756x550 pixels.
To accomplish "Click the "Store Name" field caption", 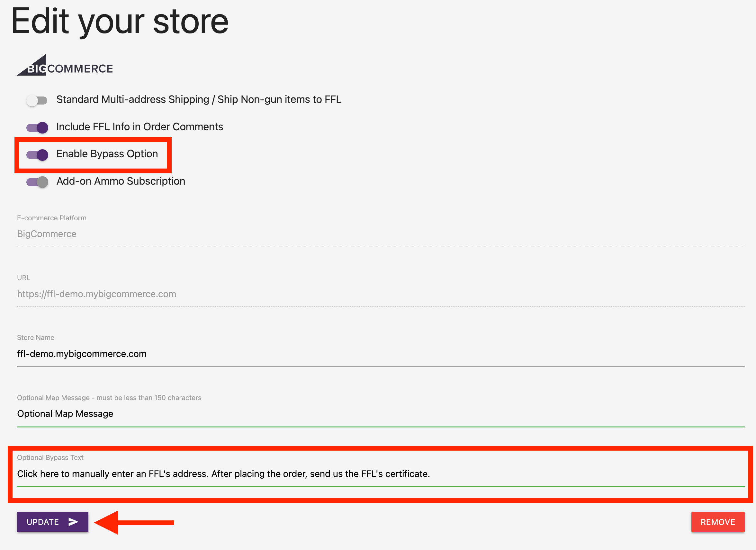I will 36,337.
